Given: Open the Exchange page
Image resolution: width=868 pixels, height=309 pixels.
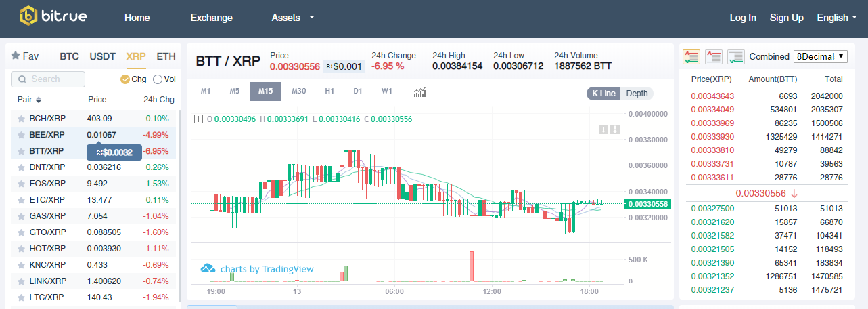Looking at the screenshot, I should click(x=212, y=18).
